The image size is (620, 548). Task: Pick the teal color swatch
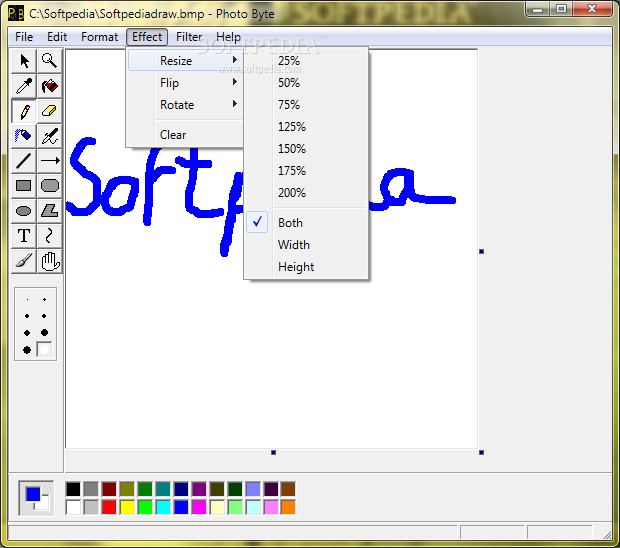tap(163, 489)
